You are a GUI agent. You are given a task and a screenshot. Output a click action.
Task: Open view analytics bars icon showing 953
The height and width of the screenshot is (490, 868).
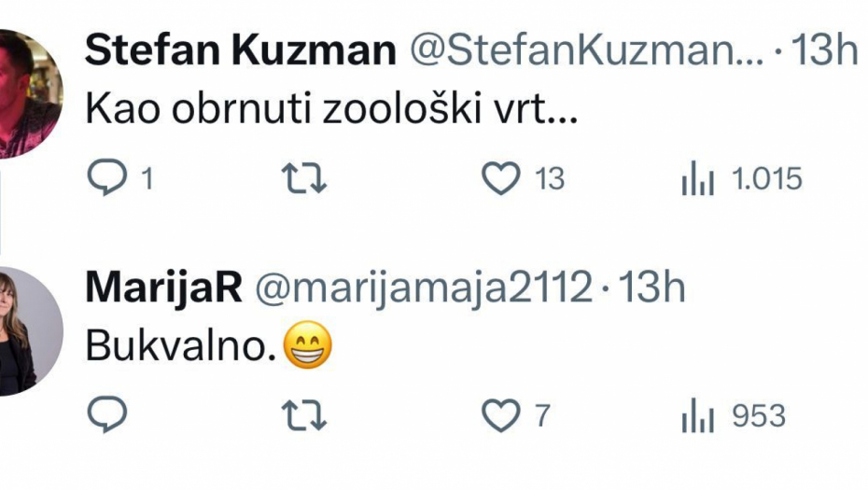pos(697,416)
